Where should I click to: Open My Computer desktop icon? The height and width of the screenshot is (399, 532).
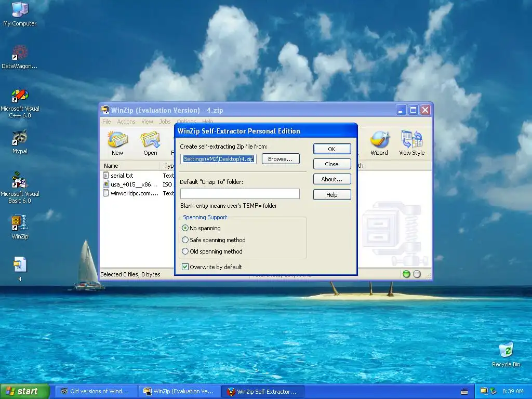pos(20,9)
